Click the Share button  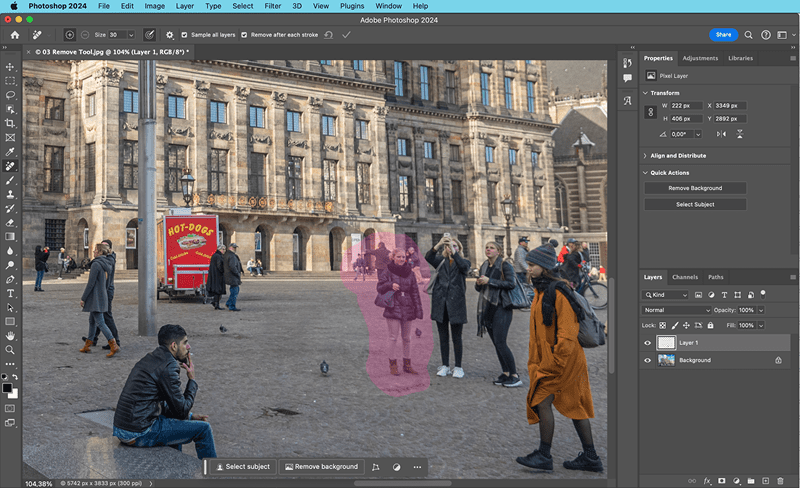(x=723, y=35)
